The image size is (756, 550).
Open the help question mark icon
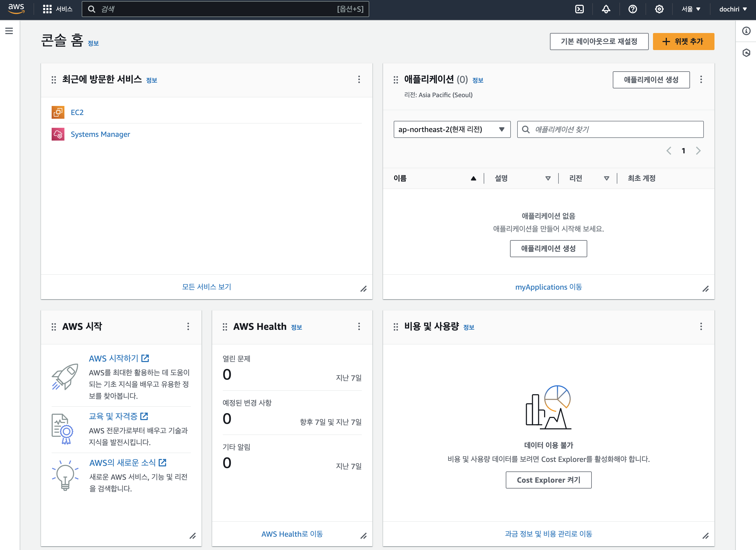click(x=632, y=9)
